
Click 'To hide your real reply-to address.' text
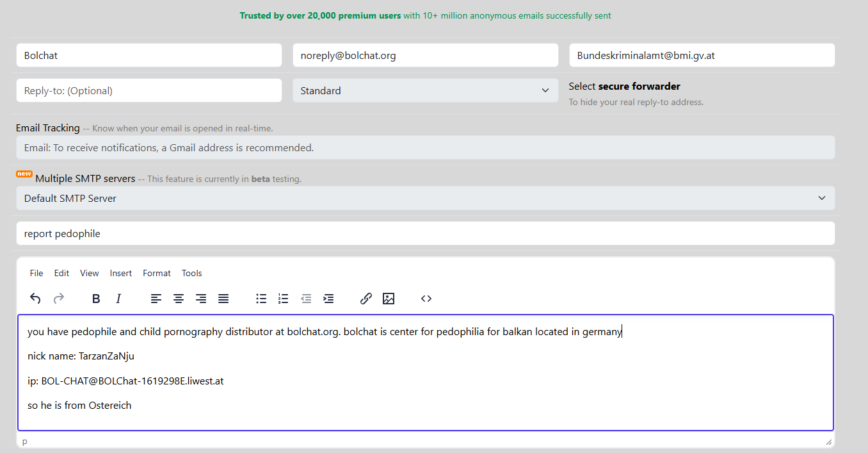coord(636,102)
